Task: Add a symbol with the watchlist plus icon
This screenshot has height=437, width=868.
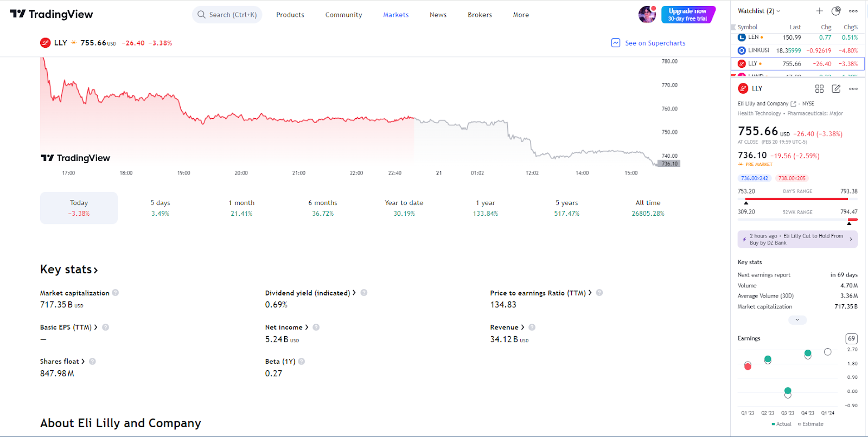Action: (820, 11)
